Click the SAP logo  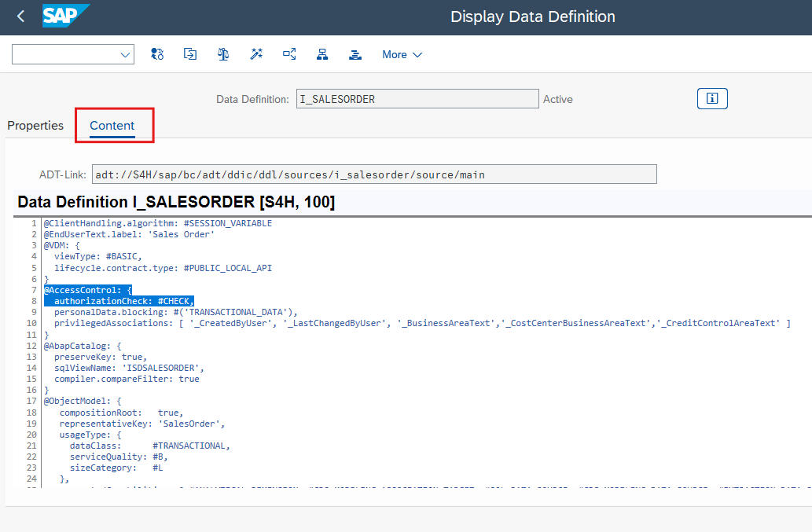click(x=65, y=16)
